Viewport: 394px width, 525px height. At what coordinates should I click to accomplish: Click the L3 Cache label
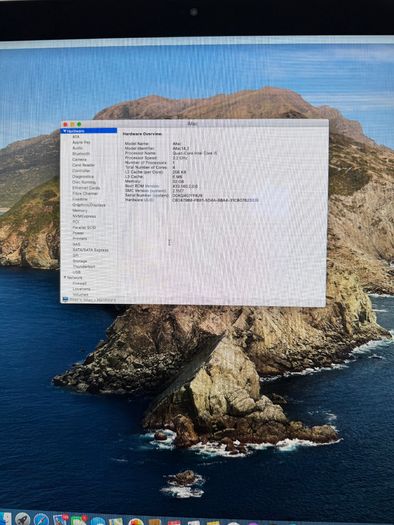pyautogui.click(x=134, y=176)
